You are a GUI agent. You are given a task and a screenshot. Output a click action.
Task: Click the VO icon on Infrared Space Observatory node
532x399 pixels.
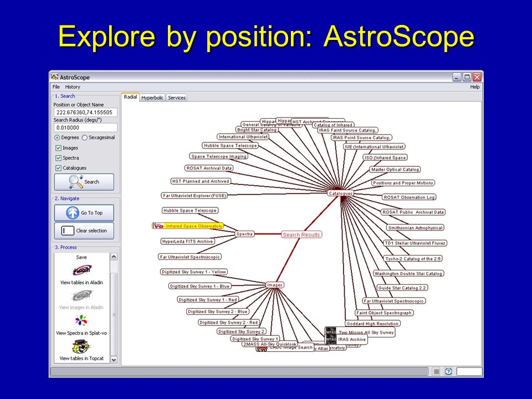pyautogui.click(x=158, y=226)
